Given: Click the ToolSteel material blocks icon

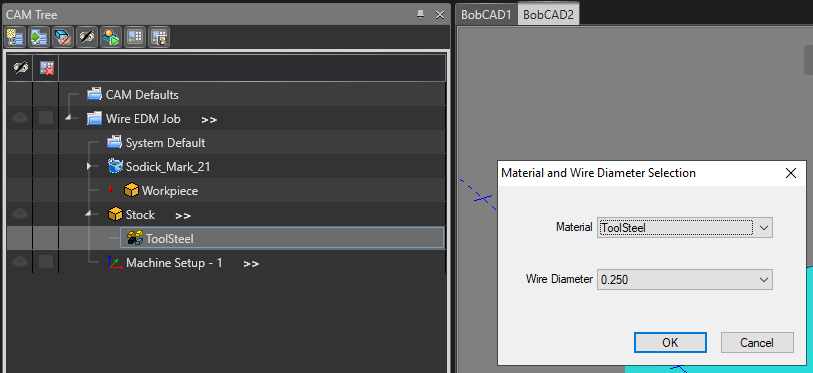Looking at the screenshot, I should tap(135, 238).
